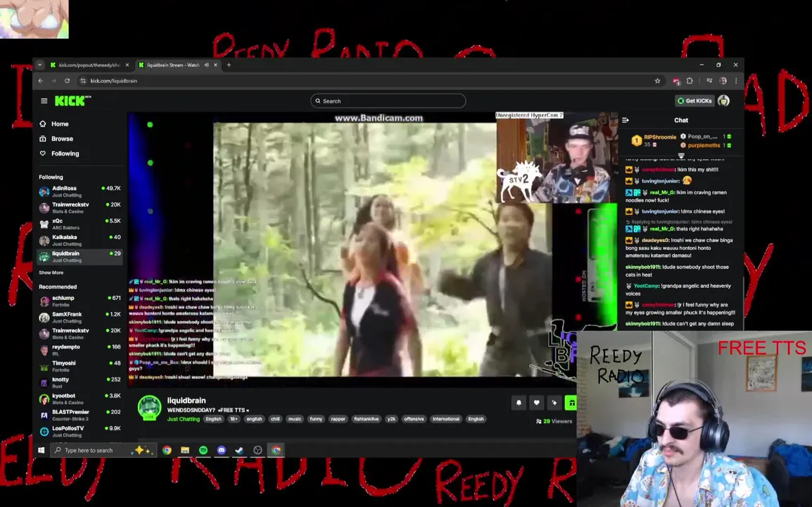
Task: Click liquidbrain streamer avatar
Action: coord(149,407)
